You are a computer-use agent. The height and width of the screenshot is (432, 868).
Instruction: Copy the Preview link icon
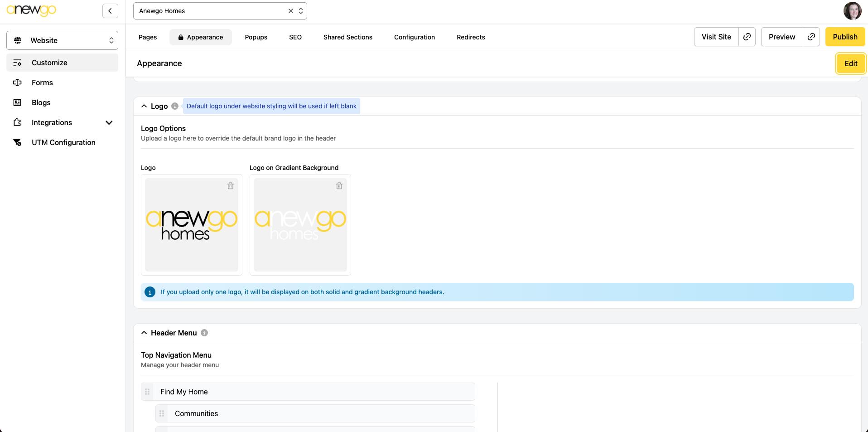811,37
